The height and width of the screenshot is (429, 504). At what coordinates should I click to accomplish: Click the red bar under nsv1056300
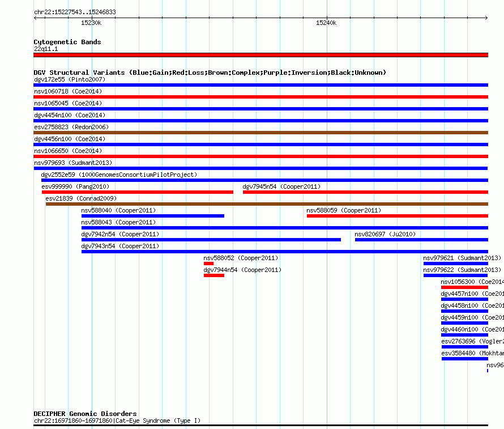464,287
